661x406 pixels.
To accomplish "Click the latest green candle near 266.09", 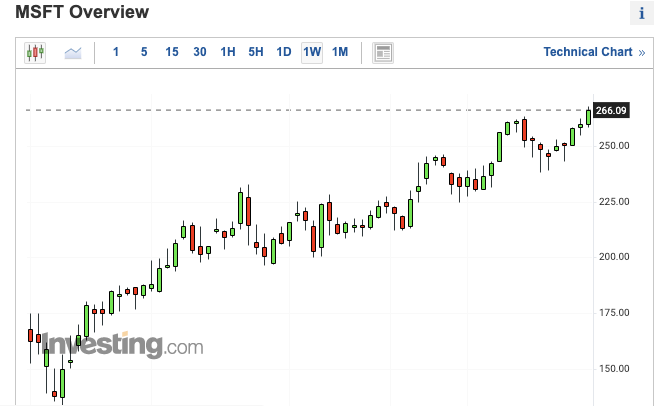I will click(588, 117).
